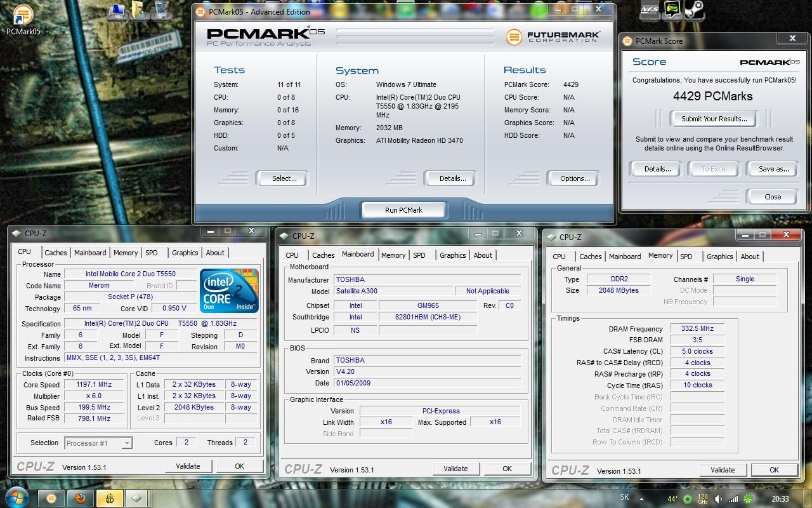Switch to PCMark05 in the taskbar
Viewport: 812px width, 508px height.
[51, 498]
